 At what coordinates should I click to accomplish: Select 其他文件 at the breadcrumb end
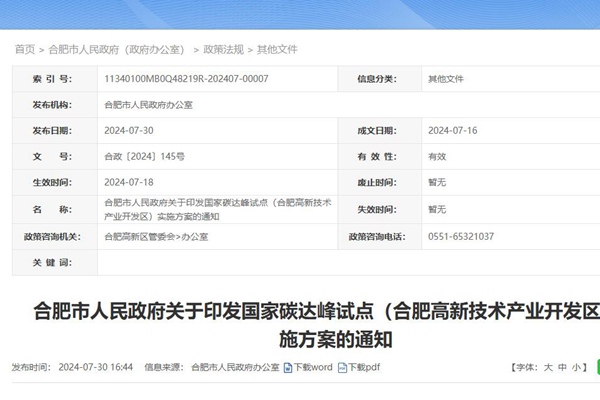tap(277, 49)
